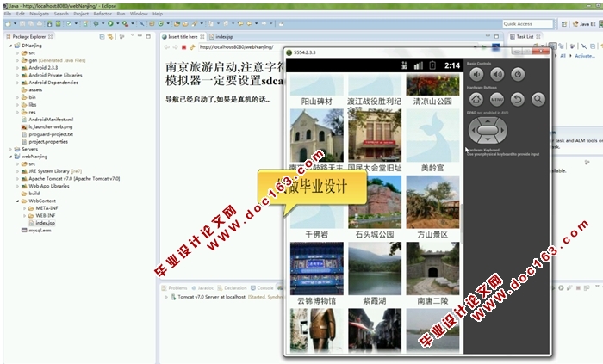Expand the Servers project node

click(x=10, y=149)
